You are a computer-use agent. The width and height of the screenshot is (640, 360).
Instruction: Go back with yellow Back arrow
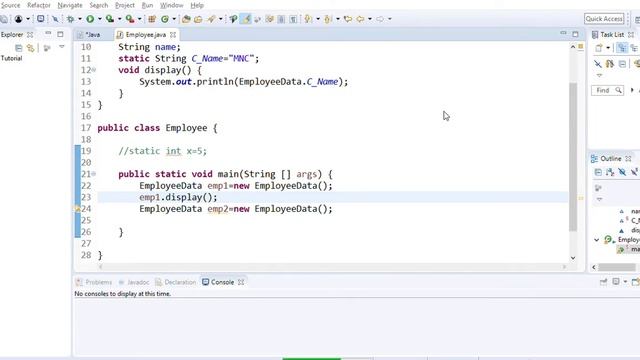360,19
